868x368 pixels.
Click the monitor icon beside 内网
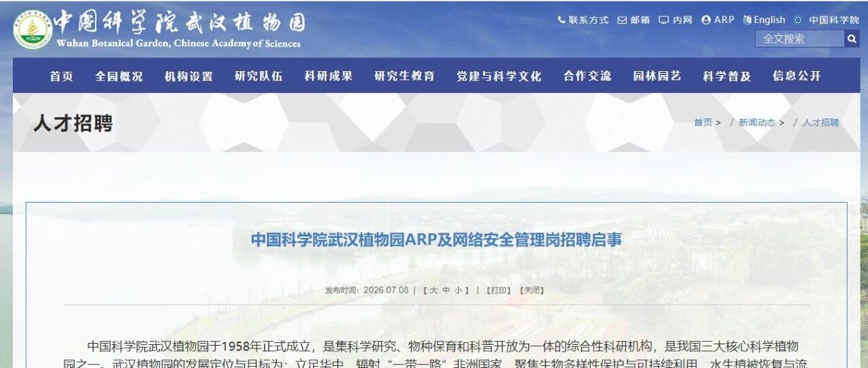pos(664,20)
